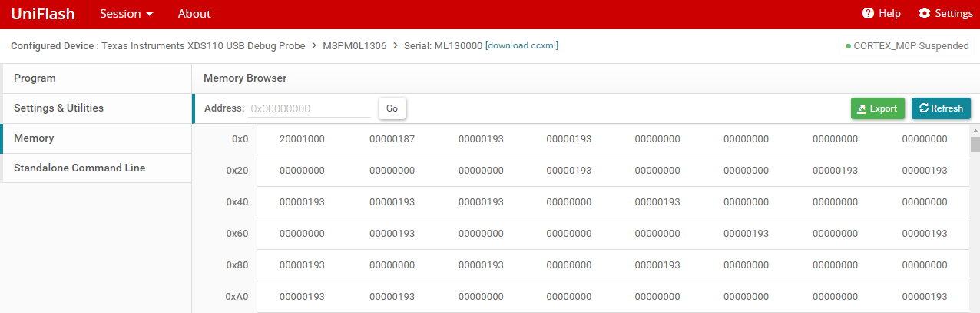
Task: Select the Memory sidebar tab
Action: point(97,138)
